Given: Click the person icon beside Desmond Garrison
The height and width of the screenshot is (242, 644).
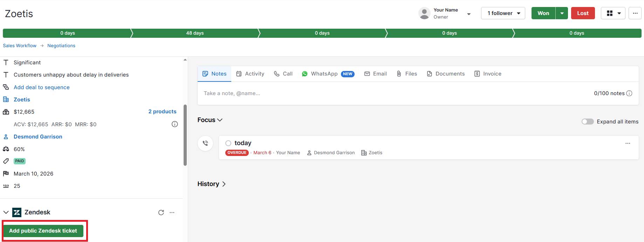Looking at the screenshot, I should coord(6,137).
